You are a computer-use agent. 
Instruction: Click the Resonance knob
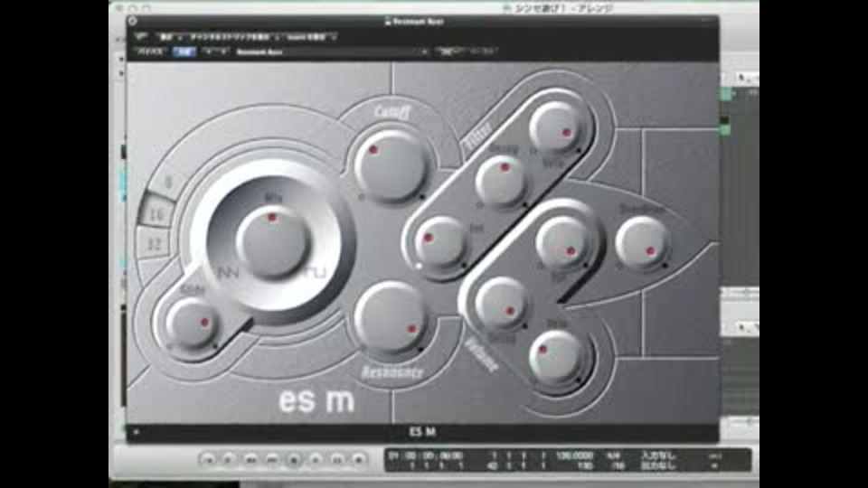click(391, 317)
